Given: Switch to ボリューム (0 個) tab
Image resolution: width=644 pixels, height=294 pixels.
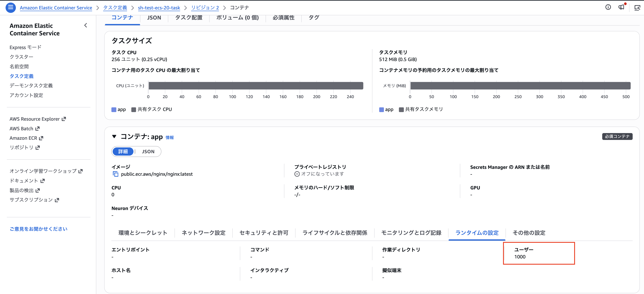Looking at the screenshot, I should [x=237, y=18].
